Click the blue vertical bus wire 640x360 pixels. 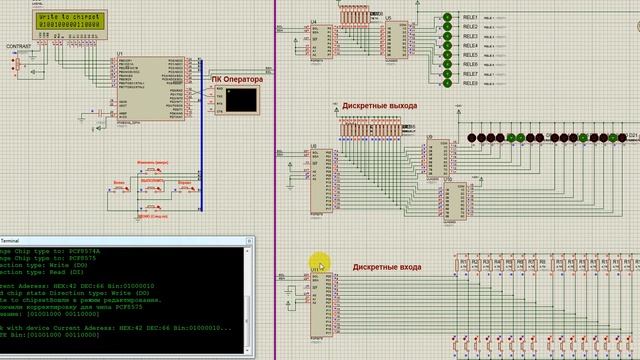tap(201, 135)
